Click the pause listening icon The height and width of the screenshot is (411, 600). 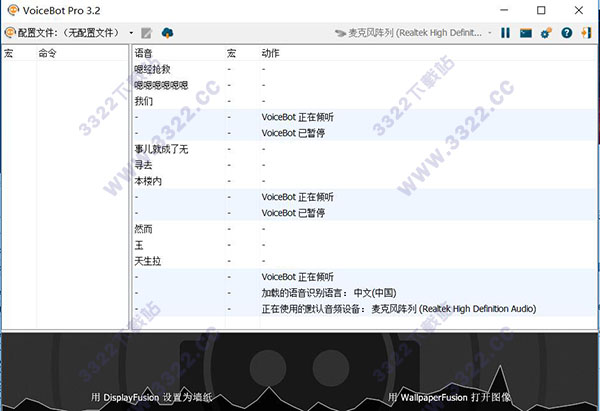(x=505, y=33)
